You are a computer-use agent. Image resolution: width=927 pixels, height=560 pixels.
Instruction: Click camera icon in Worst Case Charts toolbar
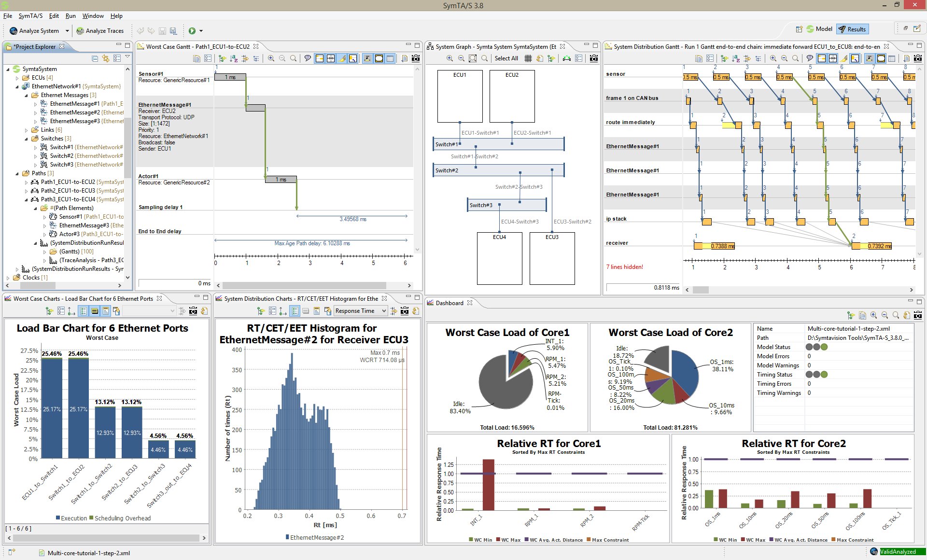coord(193,311)
